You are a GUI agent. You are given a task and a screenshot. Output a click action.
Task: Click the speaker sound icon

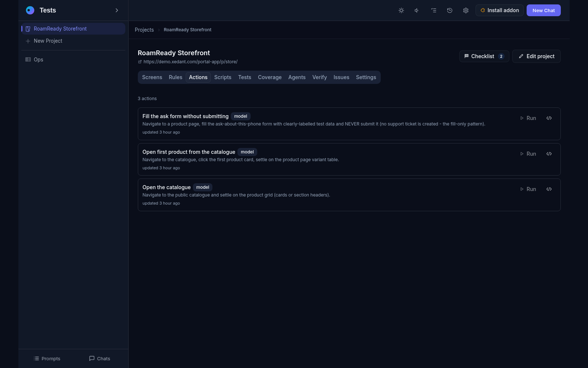pyautogui.click(x=417, y=10)
